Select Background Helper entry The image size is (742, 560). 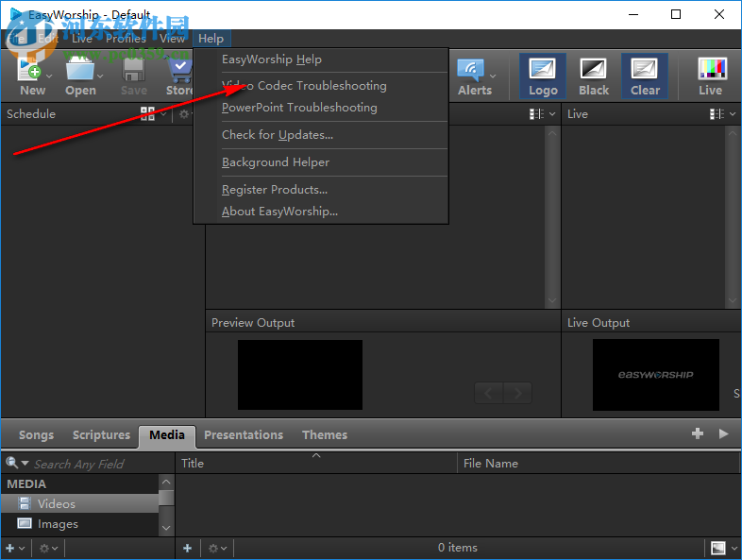(321, 162)
